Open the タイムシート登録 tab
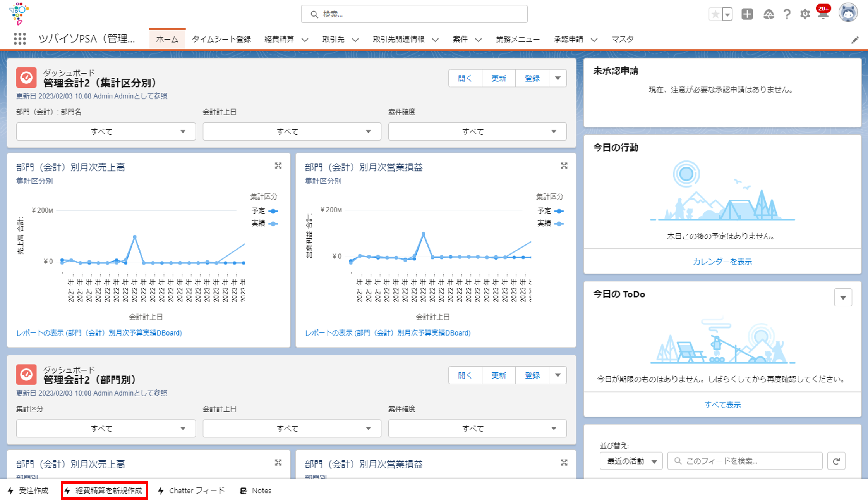The width and height of the screenshot is (868, 501). [x=221, y=39]
